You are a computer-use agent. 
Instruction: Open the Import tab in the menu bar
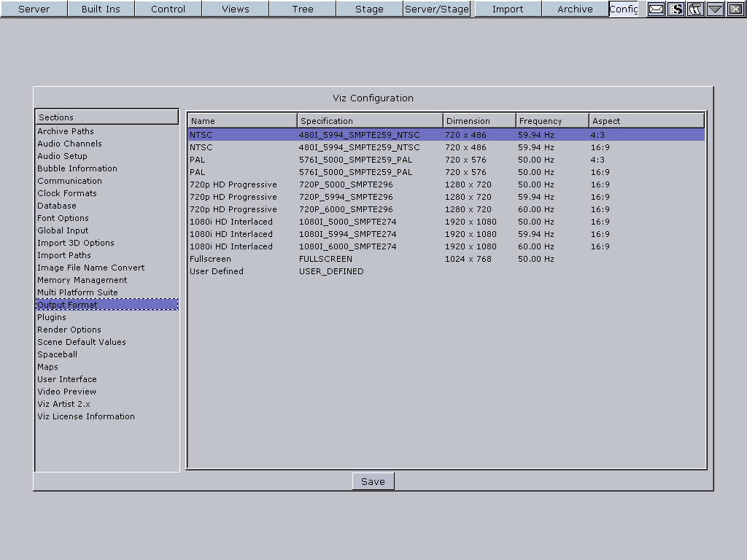pos(507,9)
